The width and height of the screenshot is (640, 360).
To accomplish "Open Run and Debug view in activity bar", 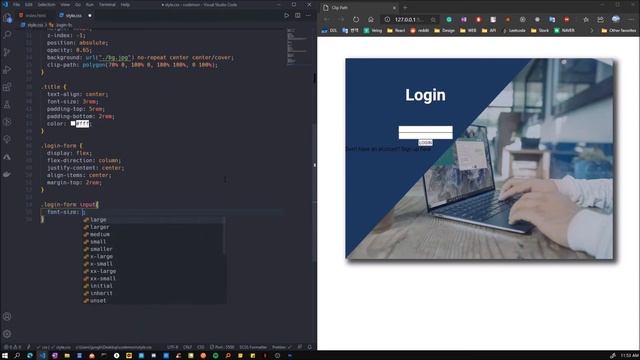I will pos(7,70).
